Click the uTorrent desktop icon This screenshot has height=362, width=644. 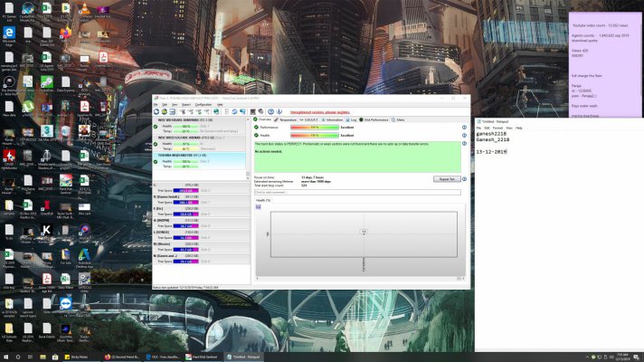[x=28, y=109]
